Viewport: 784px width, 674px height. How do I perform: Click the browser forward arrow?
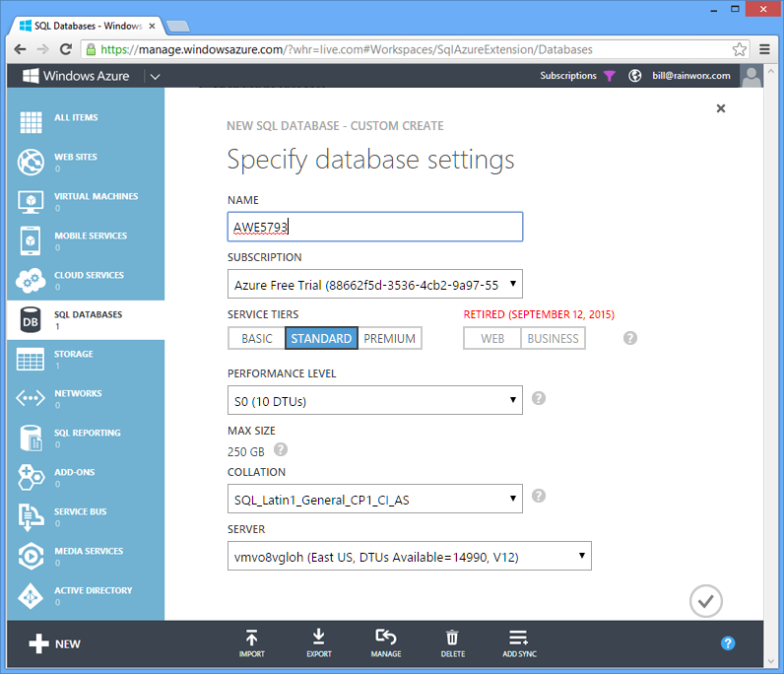click(43, 49)
